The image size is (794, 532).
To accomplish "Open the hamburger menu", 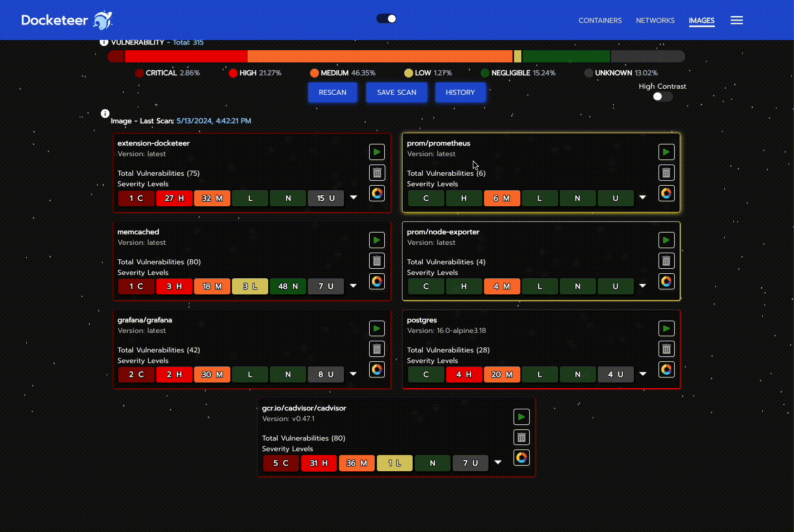I will tap(737, 20).
